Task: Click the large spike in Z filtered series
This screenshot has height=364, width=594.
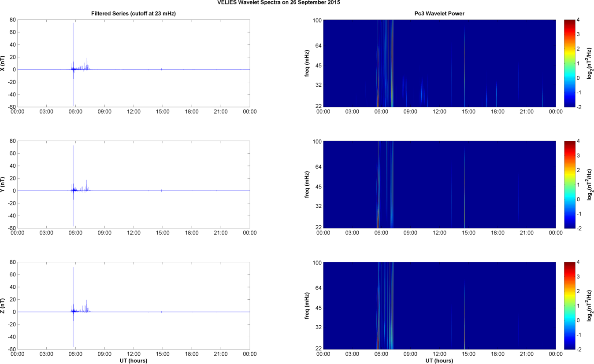Action: (73, 307)
